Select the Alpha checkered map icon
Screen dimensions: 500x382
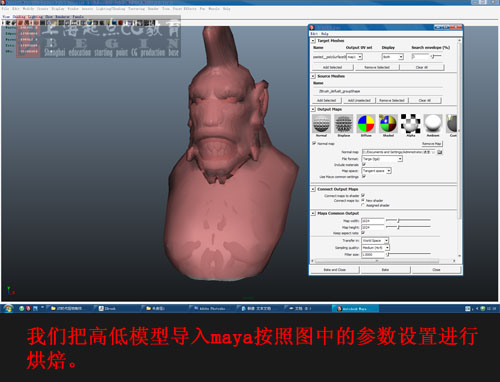[411, 124]
